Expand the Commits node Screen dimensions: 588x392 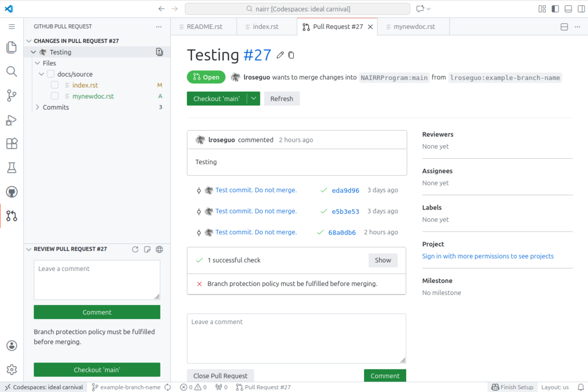37,107
